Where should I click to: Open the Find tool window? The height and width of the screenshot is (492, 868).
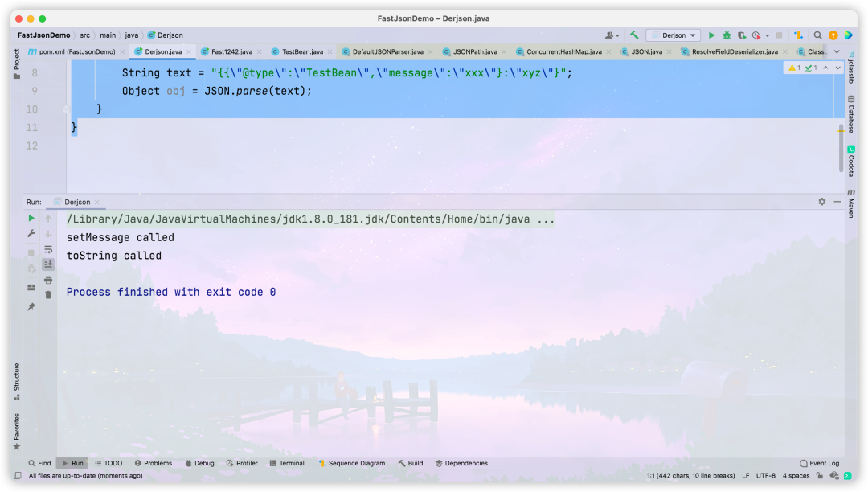(40, 463)
